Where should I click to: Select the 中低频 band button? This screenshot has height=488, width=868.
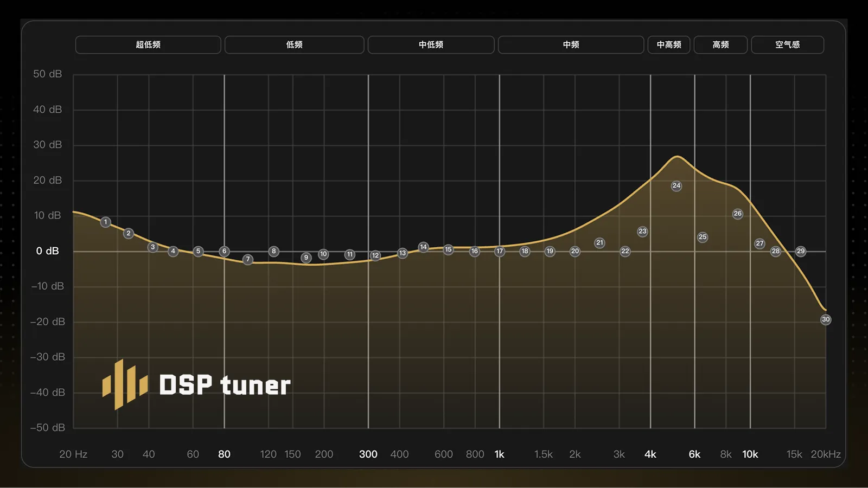tap(431, 44)
